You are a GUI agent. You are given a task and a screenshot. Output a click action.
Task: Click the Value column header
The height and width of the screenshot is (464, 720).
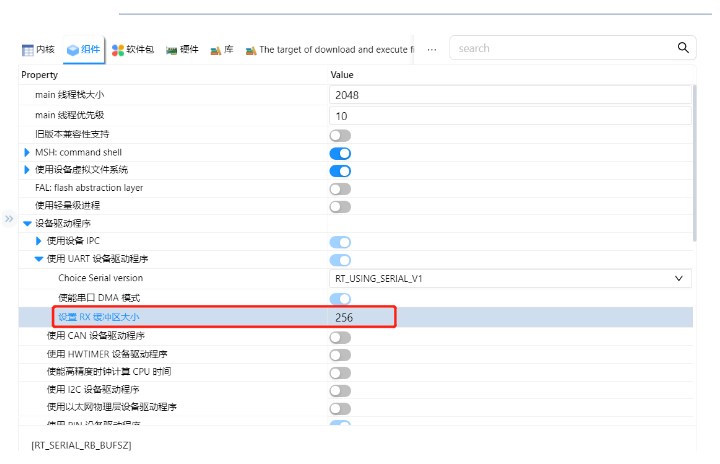[342, 74]
